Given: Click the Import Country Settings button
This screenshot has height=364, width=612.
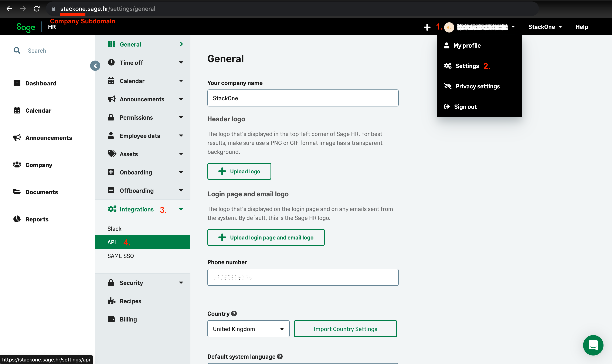Looking at the screenshot, I should (345, 329).
